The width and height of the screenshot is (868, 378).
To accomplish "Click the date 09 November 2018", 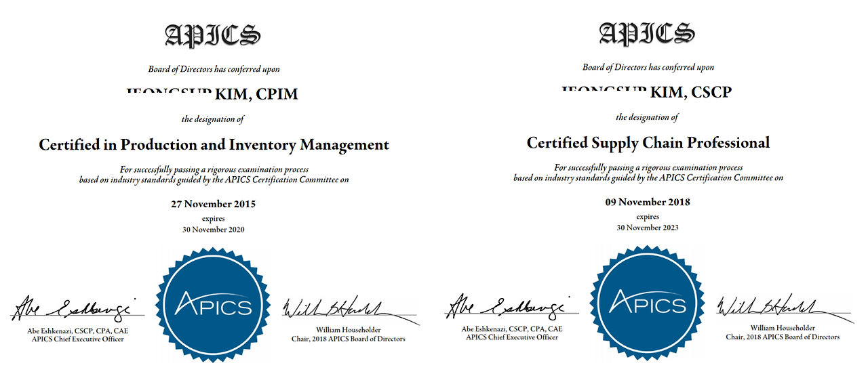I will click(x=648, y=203).
